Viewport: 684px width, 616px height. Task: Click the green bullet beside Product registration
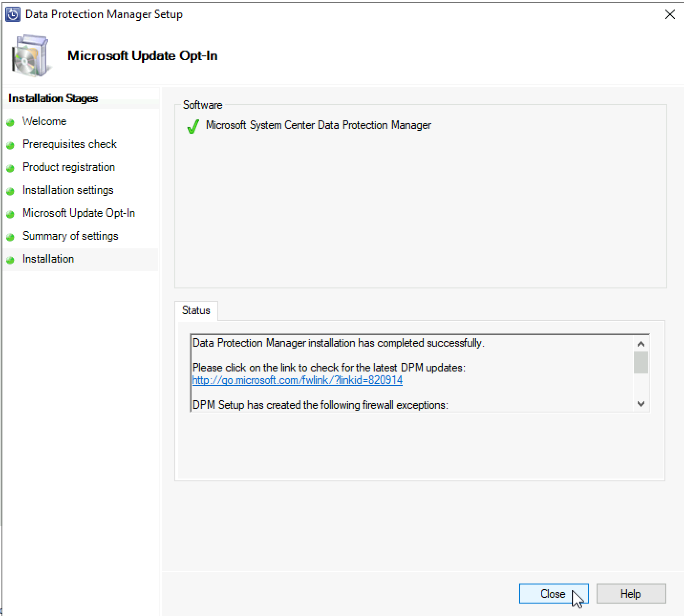pyautogui.click(x=11, y=169)
